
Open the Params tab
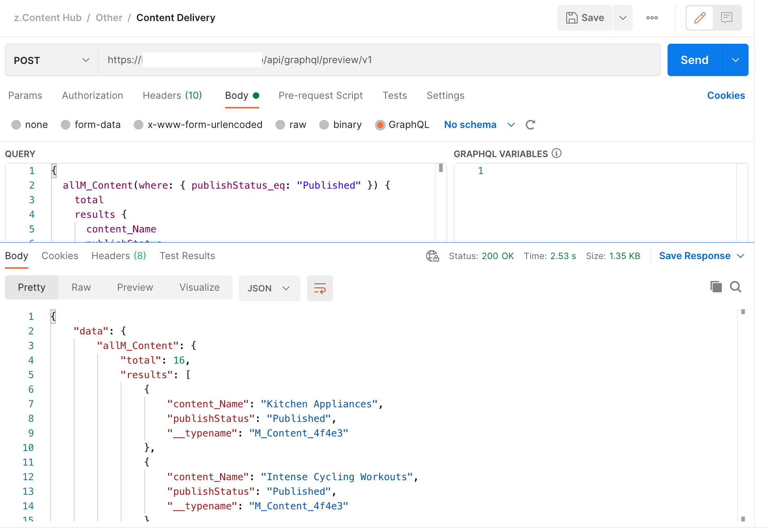coord(25,96)
